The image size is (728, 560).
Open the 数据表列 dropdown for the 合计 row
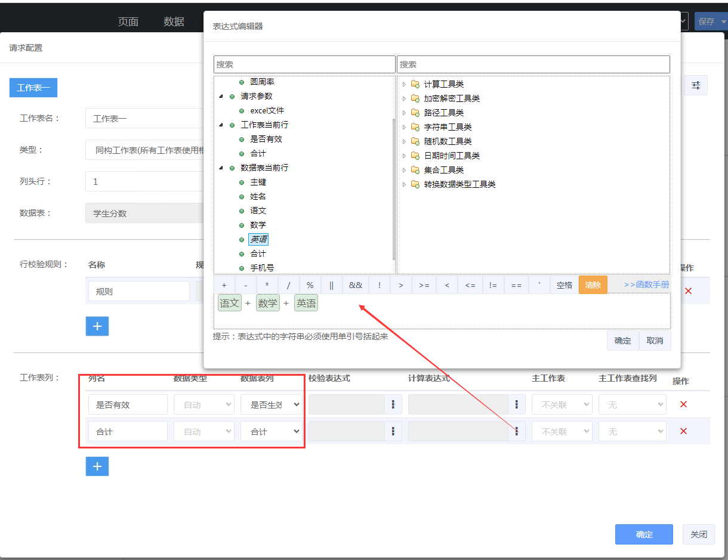pos(272,431)
